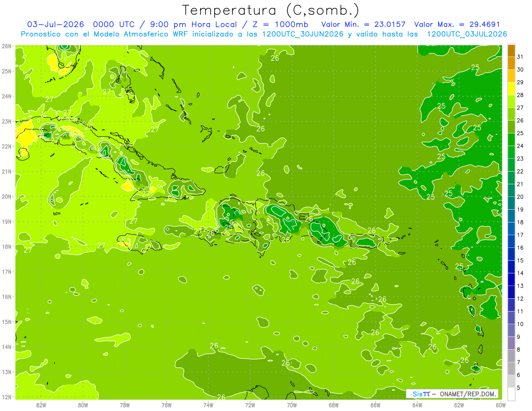The height and width of the screenshot is (411, 532).
Task: Click the "20" value on color scale
Action: [x=520, y=196]
